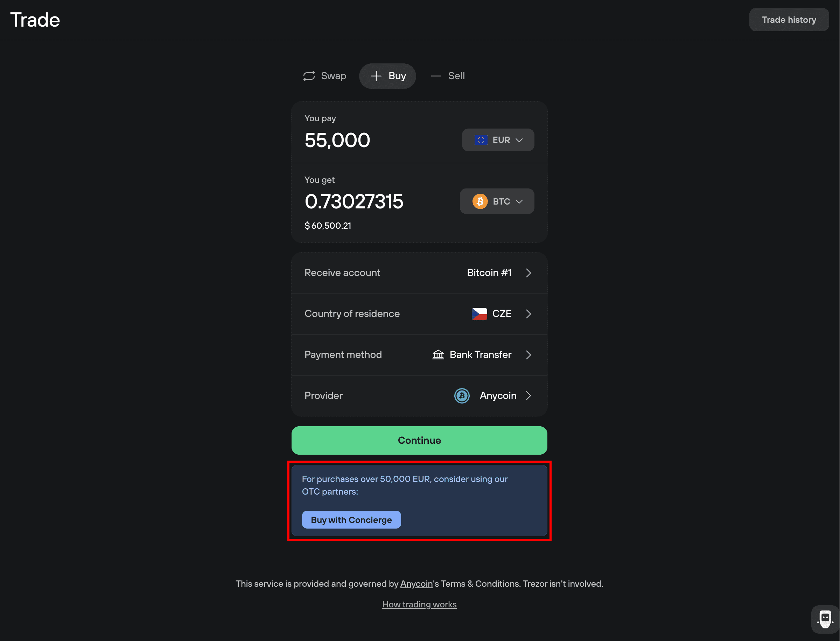The image size is (840, 641).
Task: Click the minus icon beside Sell
Action: pyautogui.click(x=436, y=76)
